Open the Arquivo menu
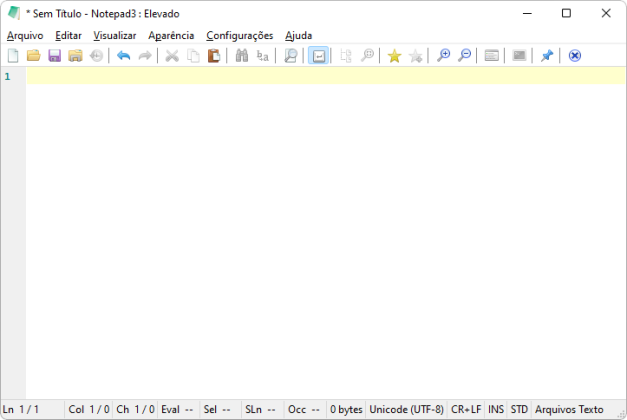627x420 pixels. tap(25, 36)
